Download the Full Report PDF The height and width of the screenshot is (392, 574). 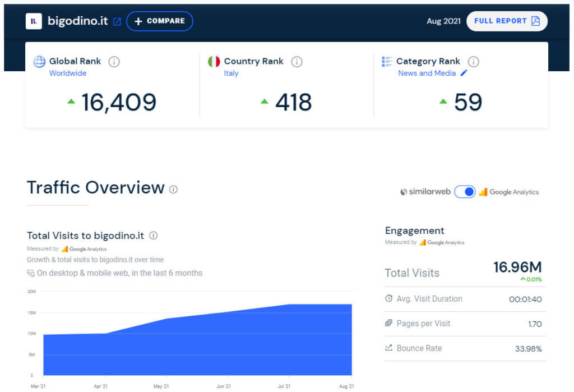coord(507,21)
